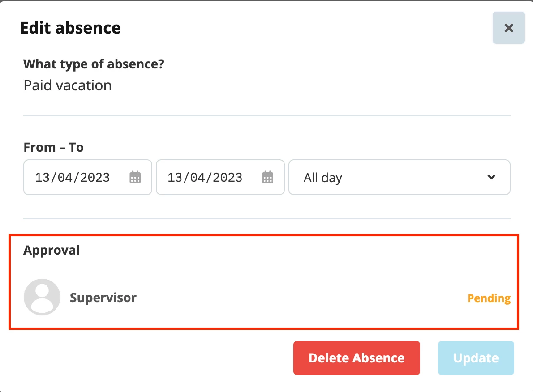Click the Update button
The height and width of the screenshot is (392, 533).
(476, 358)
